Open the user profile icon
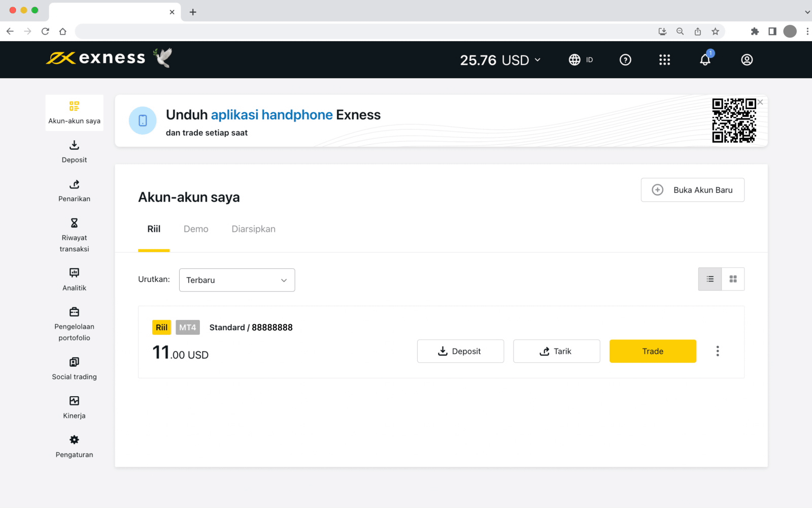The height and width of the screenshot is (508, 812). point(747,60)
